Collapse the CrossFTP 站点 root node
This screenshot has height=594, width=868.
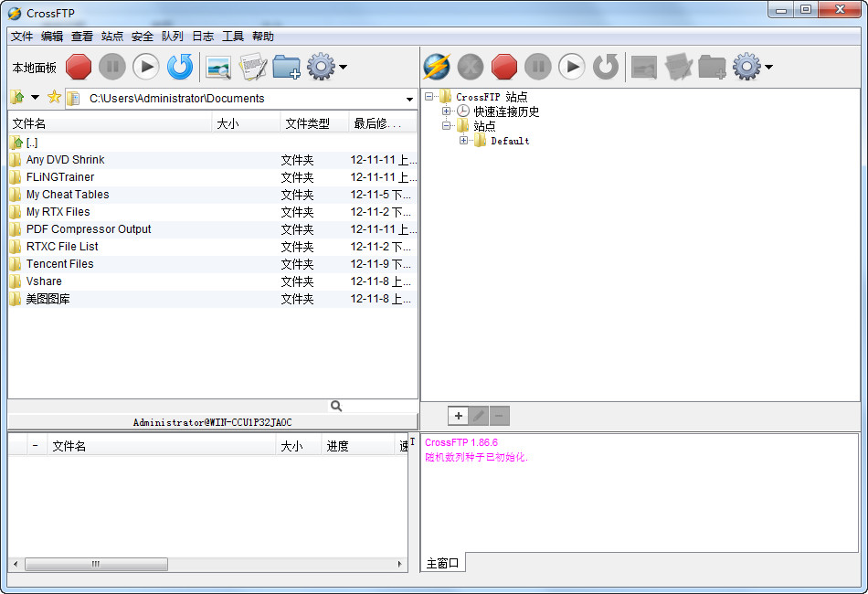tap(429, 96)
